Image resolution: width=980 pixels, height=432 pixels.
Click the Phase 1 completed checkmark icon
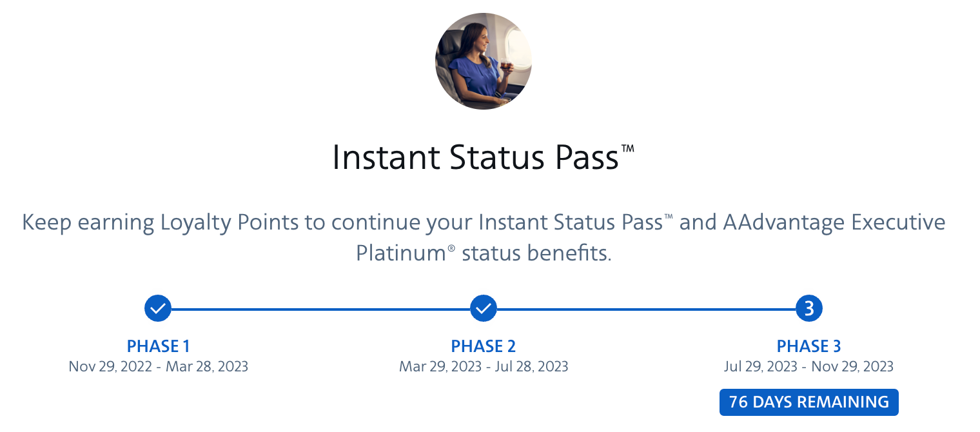158,308
